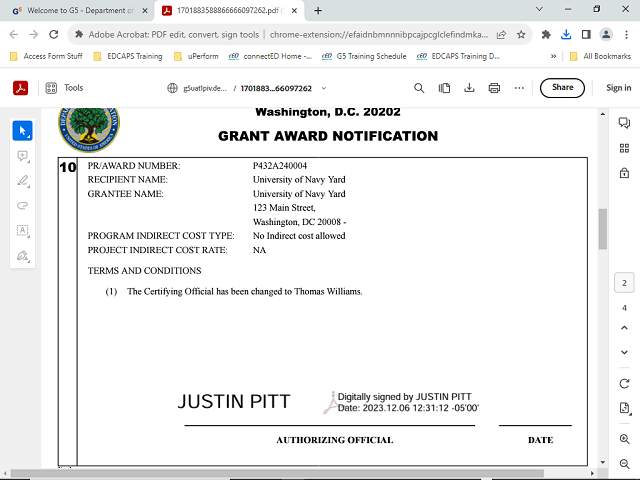Pick the highlighter pen tool

(22, 181)
